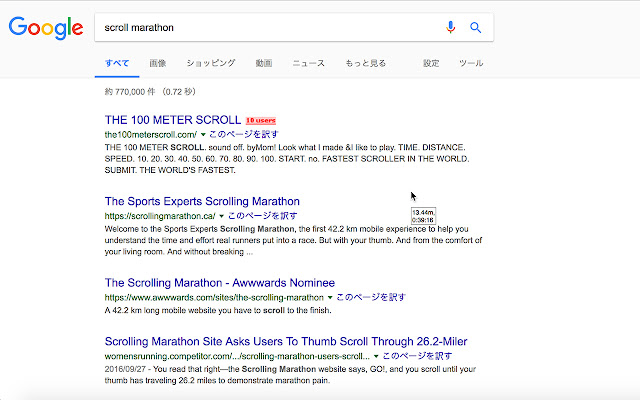Image resolution: width=640 pixels, height=400 pixels.
Task: Click the green URL the100meterscroll.com/
Action: point(151,134)
